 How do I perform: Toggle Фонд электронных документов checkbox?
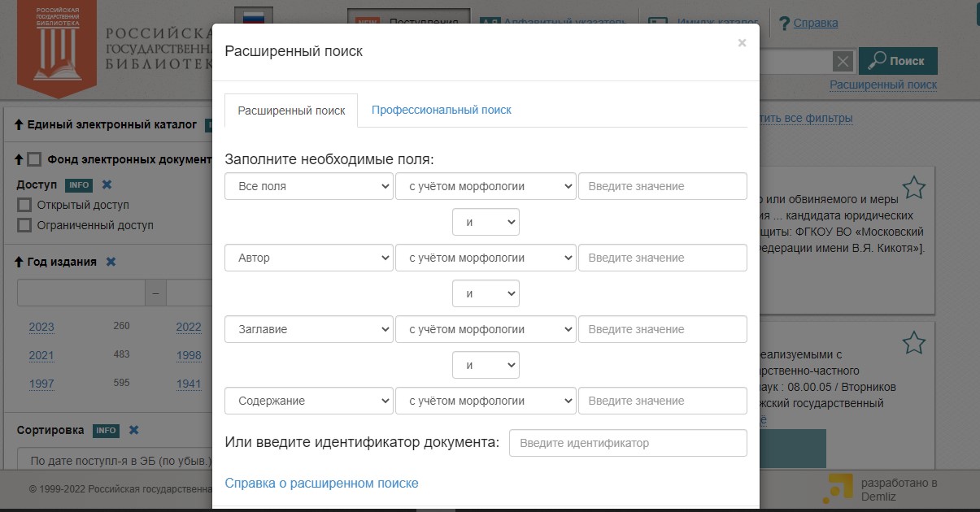34,159
